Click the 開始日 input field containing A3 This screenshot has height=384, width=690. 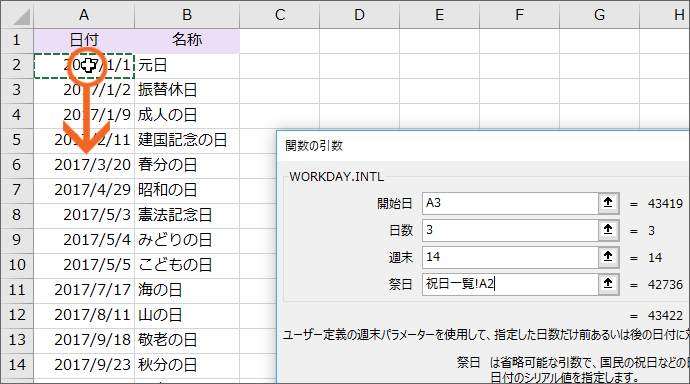[510, 203]
